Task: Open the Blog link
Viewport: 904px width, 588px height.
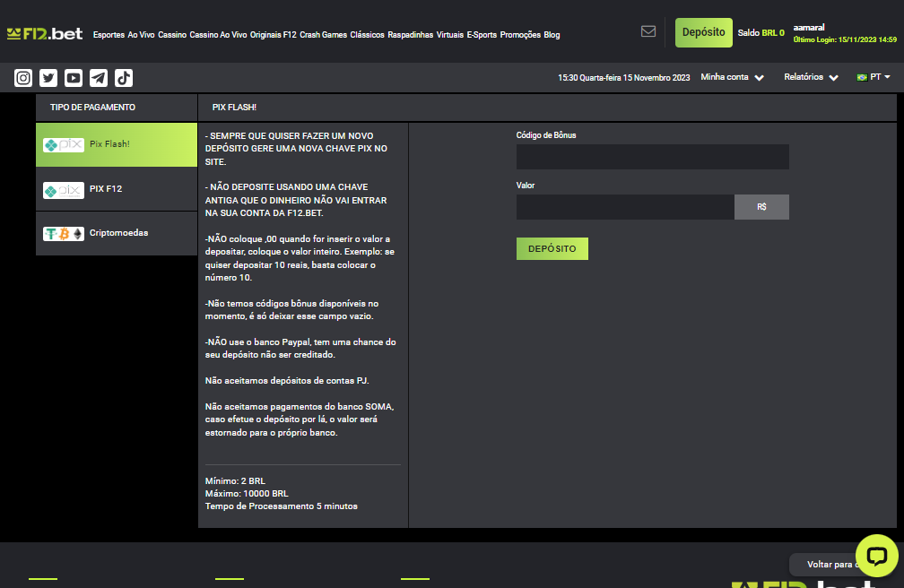Action: tap(552, 35)
